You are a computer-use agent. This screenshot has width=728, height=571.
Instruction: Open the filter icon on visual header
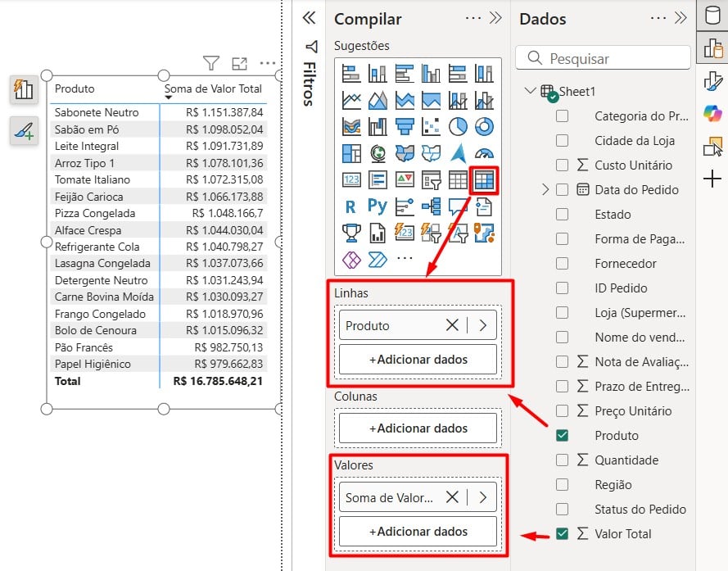(x=211, y=63)
